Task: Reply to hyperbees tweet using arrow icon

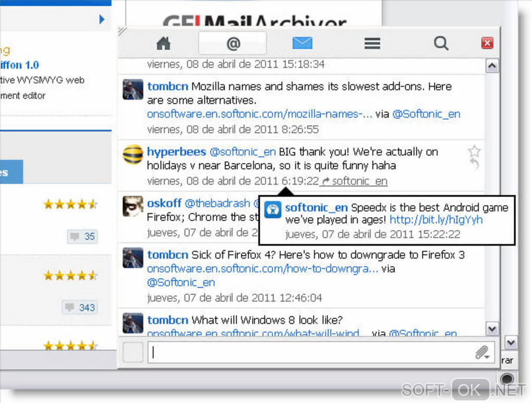Action: point(475,164)
